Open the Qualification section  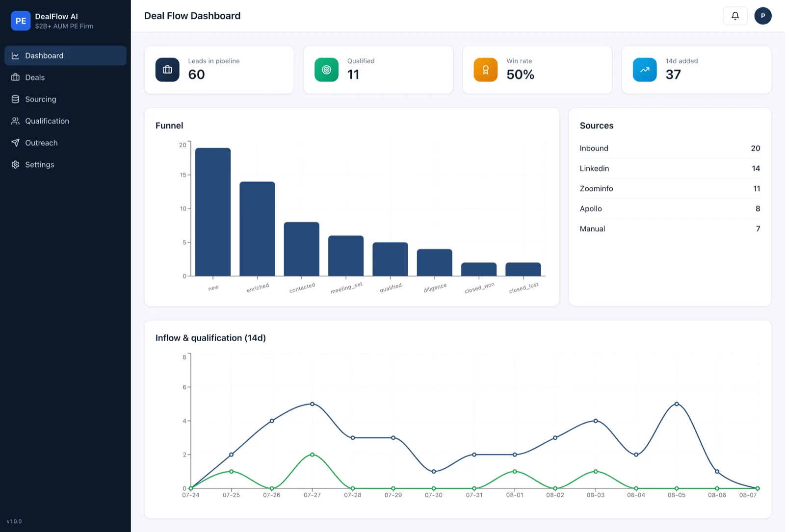[x=65, y=121]
